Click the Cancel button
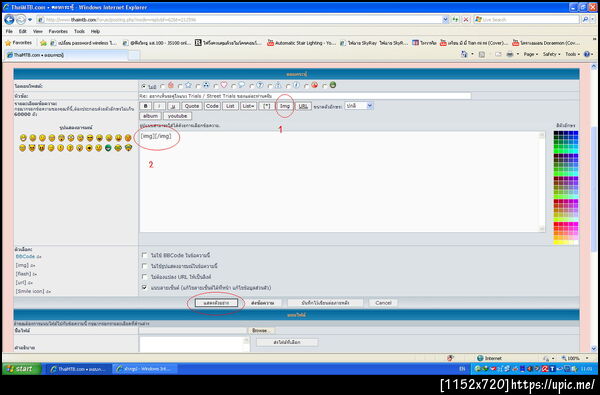600x395 pixels. click(x=383, y=303)
